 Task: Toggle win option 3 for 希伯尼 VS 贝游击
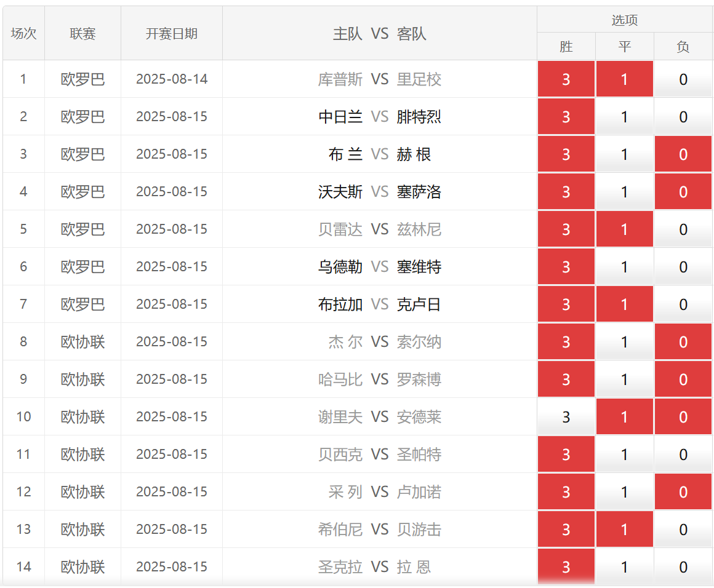click(x=566, y=530)
